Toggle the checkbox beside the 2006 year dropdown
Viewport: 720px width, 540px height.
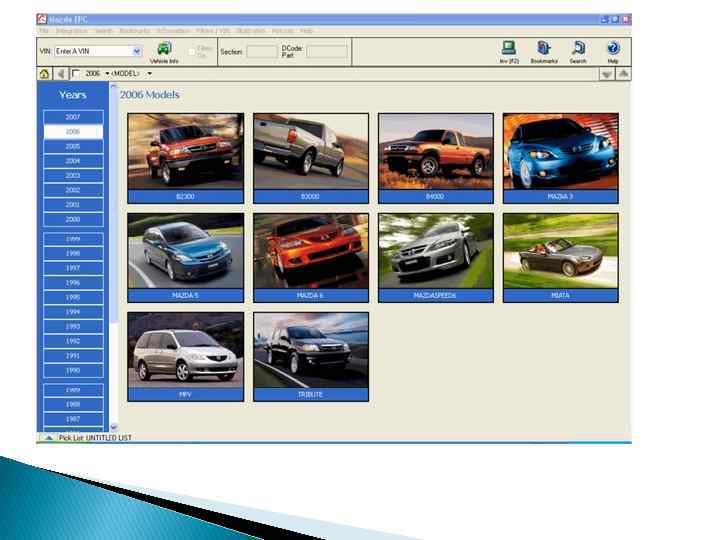click(76, 73)
